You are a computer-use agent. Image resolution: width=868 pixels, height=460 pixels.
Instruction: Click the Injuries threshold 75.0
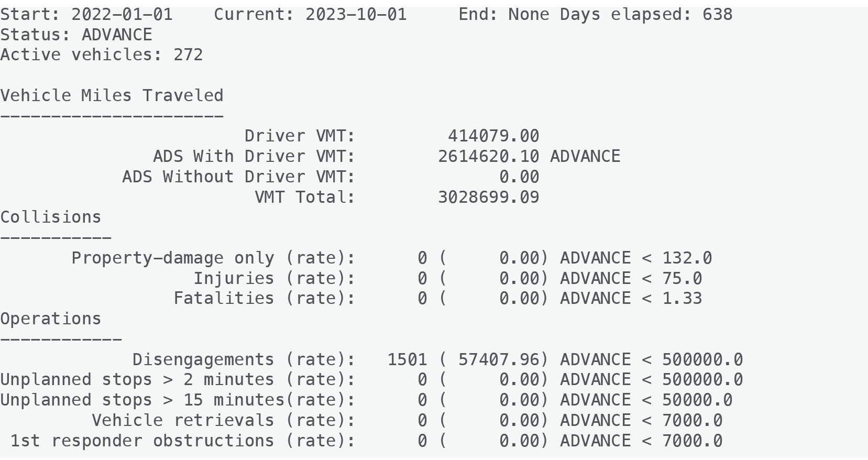pyautogui.click(x=682, y=278)
